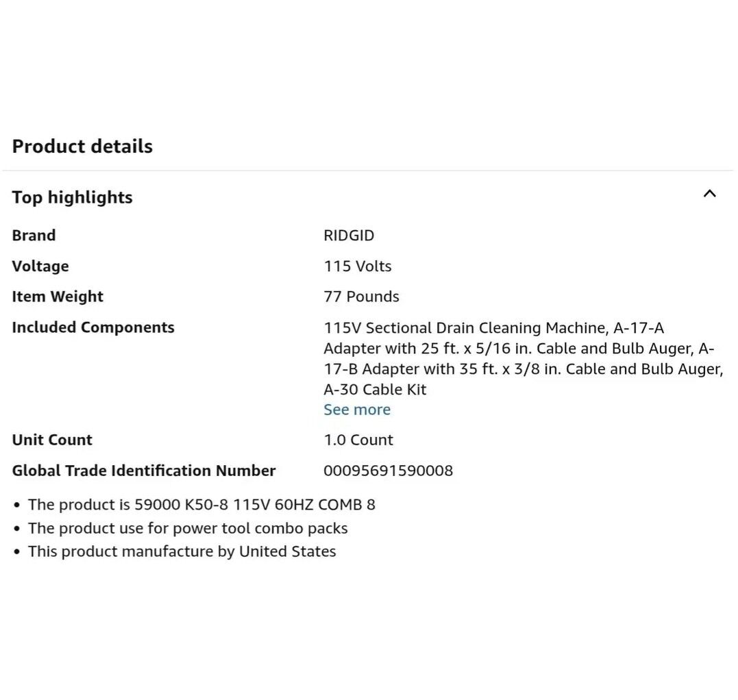Click the power tool combo packs bullet
Screen dimensions: 738x700
(188, 528)
